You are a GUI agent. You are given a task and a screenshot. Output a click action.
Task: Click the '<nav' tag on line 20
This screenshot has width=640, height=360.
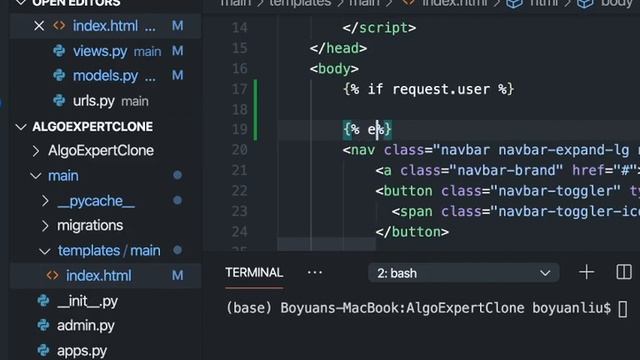coord(359,150)
